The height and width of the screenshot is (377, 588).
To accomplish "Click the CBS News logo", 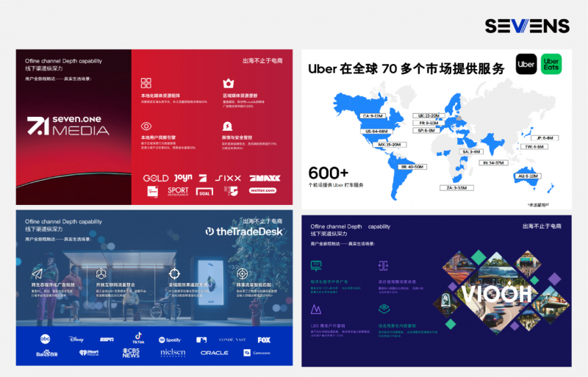I will (x=131, y=353).
